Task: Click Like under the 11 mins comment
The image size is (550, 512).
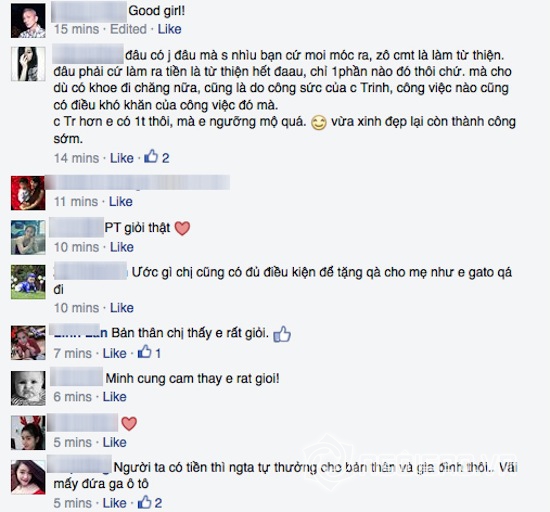Action: (x=121, y=202)
